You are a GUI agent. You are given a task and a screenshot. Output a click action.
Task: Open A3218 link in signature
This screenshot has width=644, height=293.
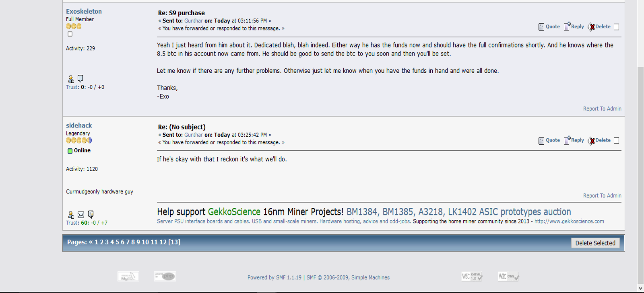click(431, 212)
